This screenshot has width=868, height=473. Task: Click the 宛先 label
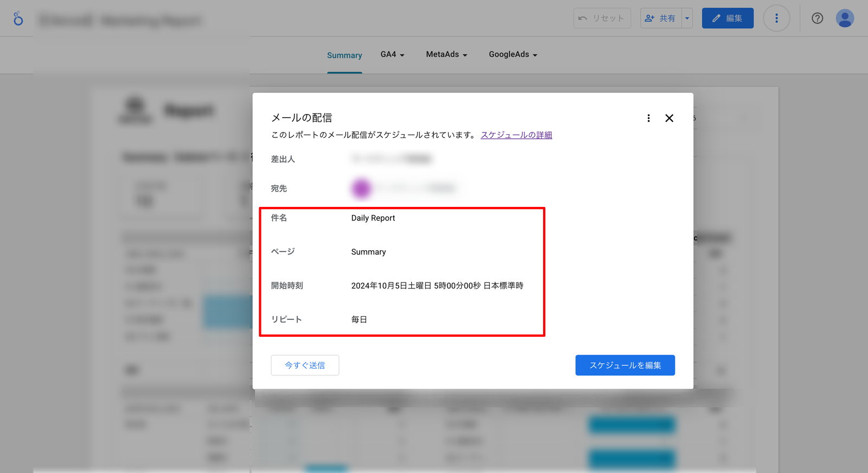tap(279, 188)
